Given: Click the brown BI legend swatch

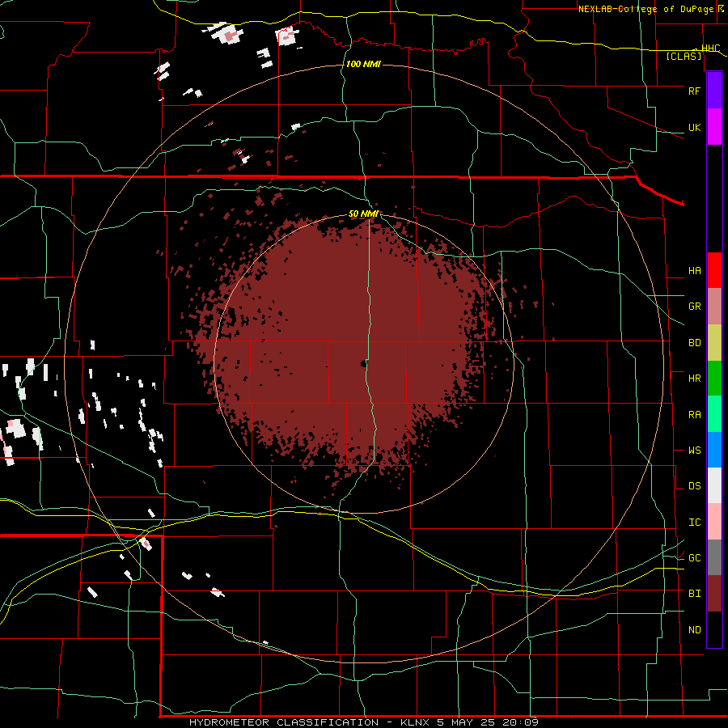Looking at the screenshot, I should (x=714, y=594).
